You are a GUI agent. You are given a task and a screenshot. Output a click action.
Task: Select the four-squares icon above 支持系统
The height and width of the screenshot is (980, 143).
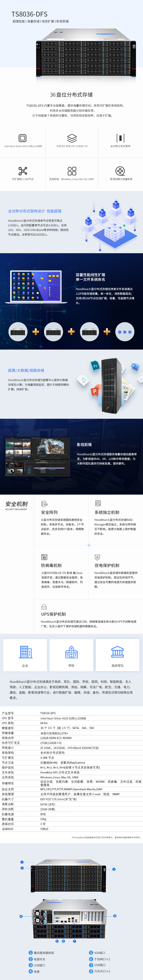72,171
